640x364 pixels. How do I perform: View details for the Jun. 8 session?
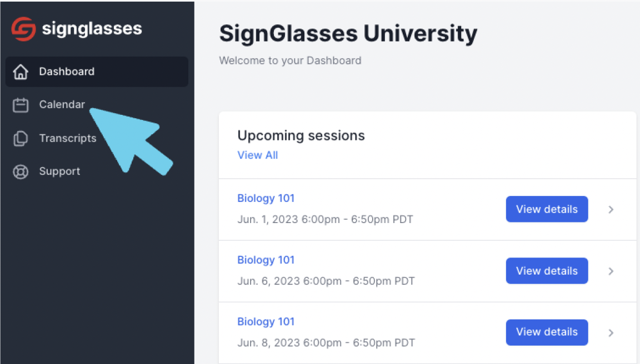pos(547,332)
